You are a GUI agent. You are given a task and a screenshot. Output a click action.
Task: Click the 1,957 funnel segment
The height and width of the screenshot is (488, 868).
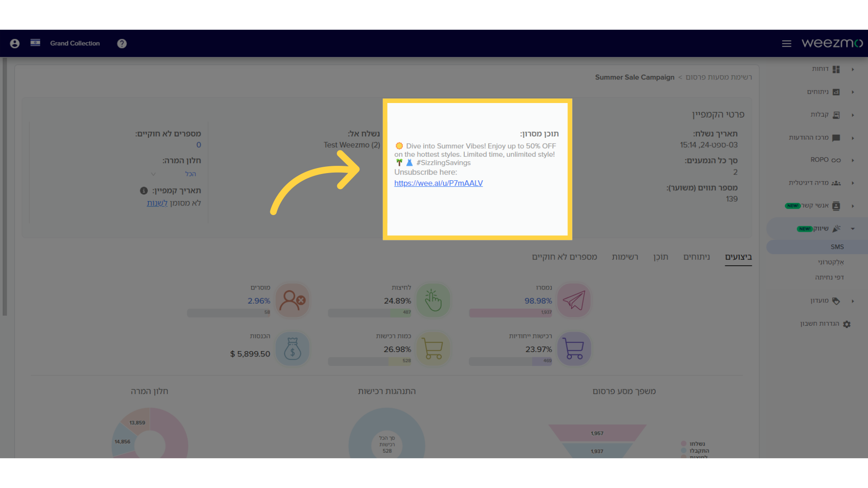click(597, 433)
